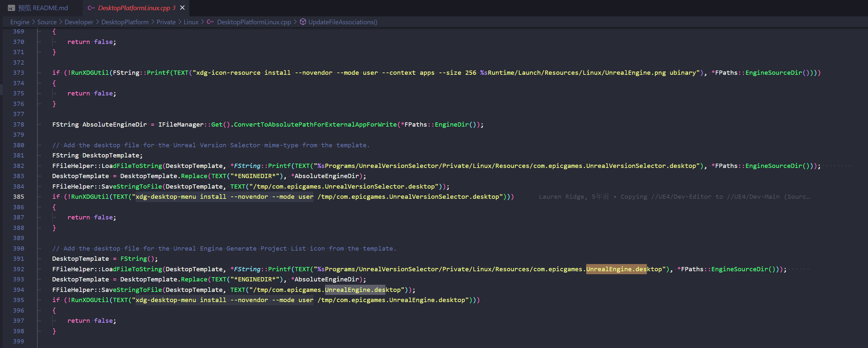The width and height of the screenshot is (868, 348).
Task: Click the selected UnrealEngine.desktop text on line 394
Action: (355, 289)
